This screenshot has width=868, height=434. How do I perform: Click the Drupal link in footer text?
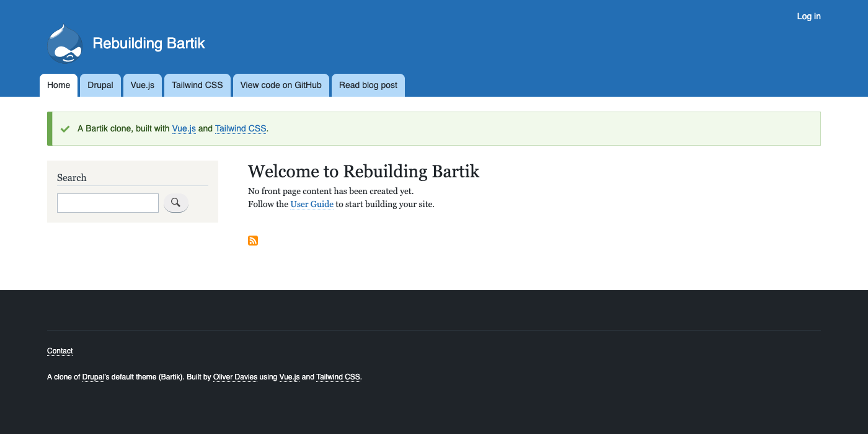point(93,377)
